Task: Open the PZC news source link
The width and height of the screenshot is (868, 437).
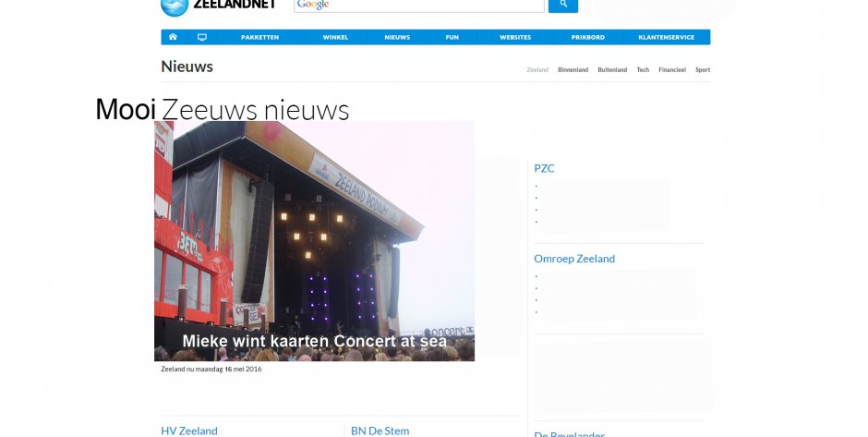Action: point(544,168)
